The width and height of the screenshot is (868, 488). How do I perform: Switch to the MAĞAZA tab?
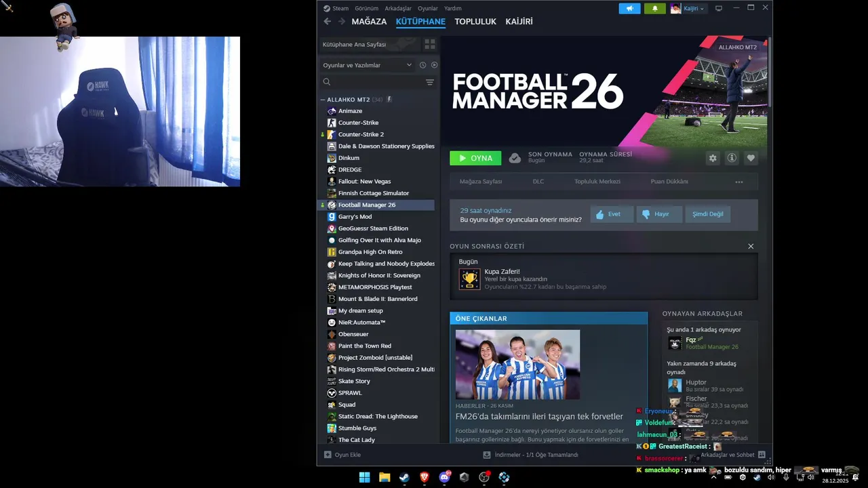click(x=369, y=22)
